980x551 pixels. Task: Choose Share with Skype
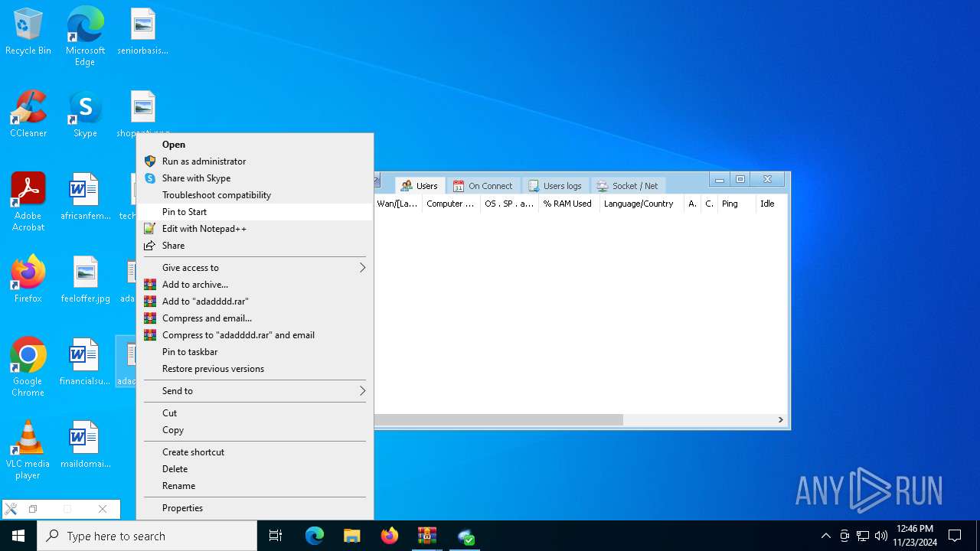255,178
